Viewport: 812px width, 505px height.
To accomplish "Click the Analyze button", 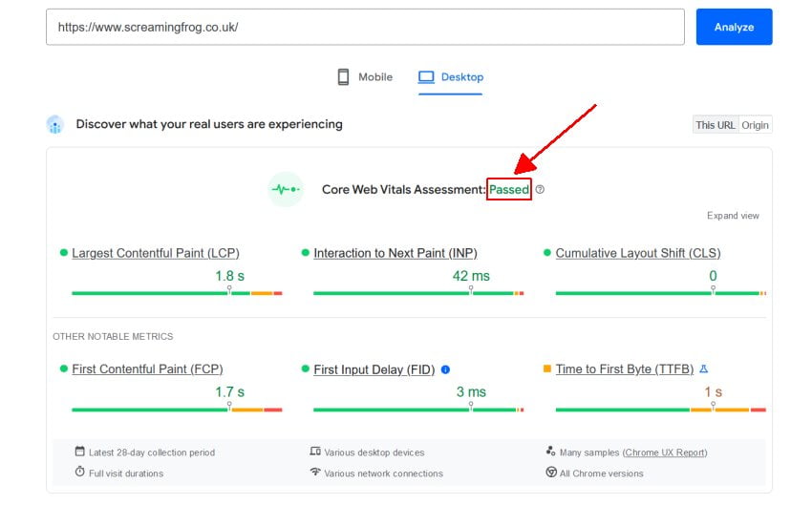I will [x=734, y=27].
